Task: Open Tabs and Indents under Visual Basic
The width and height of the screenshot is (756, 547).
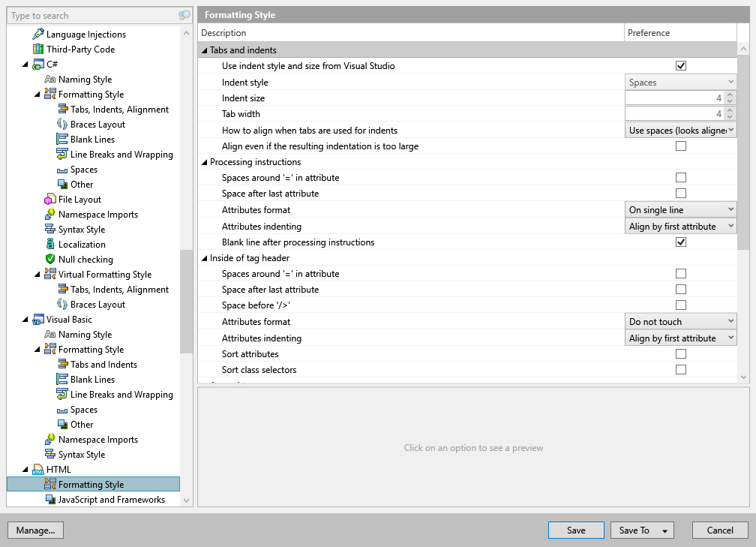Action: 64,364
